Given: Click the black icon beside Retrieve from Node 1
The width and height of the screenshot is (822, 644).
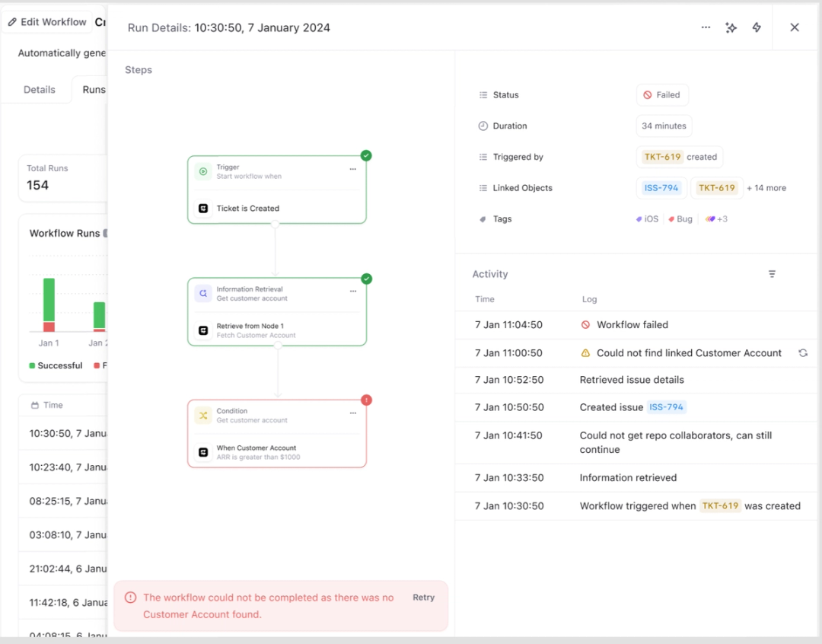Looking at the screenshot, I should pos(203,330).
